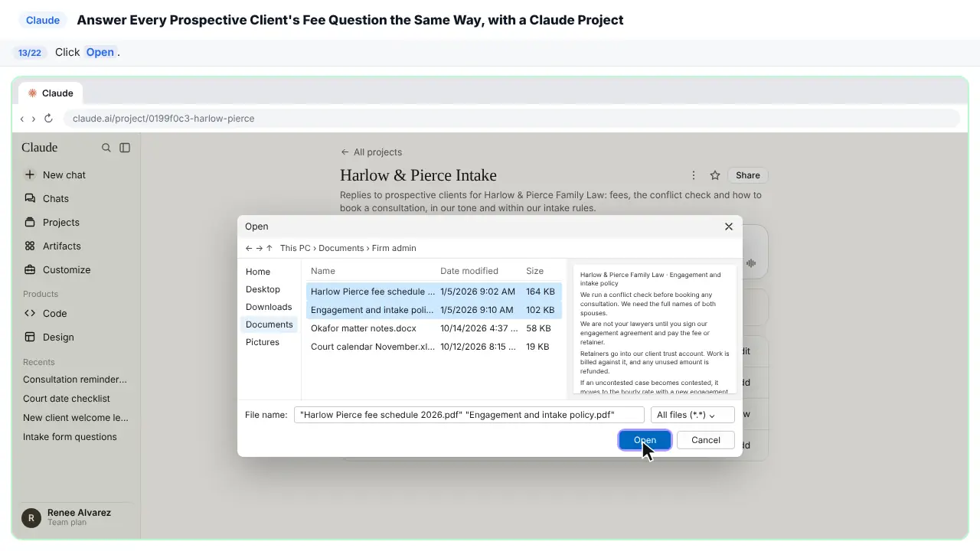The image size is (980, 551).
Task: Select the Court calendar November file
Action: pos(434,347)
